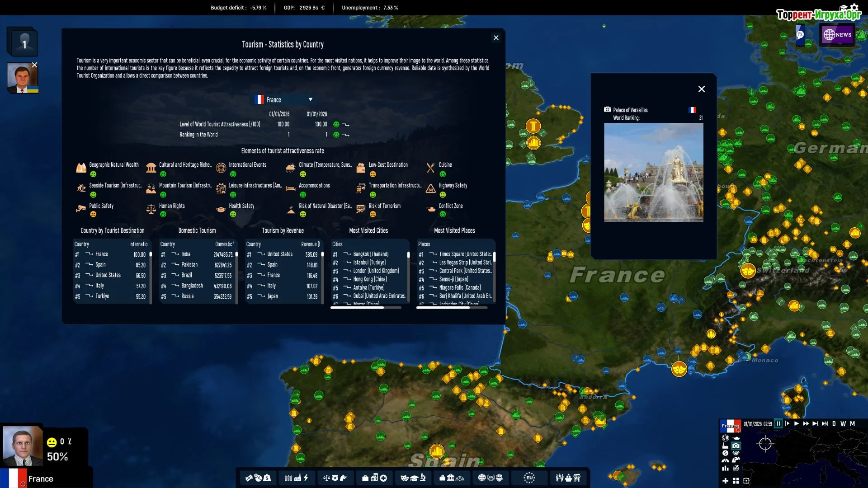Open the culture and education toolbar group
Screen dimensions: 868x488
413,478
